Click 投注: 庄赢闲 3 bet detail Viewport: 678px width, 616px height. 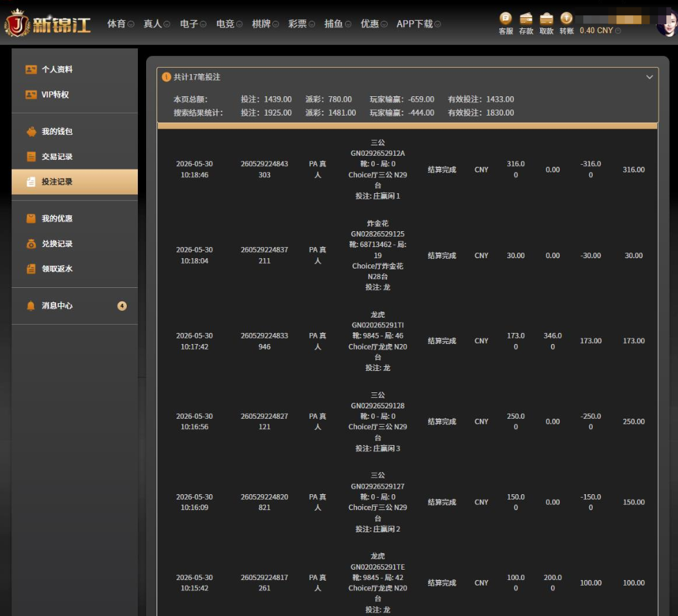coord(377,449)
